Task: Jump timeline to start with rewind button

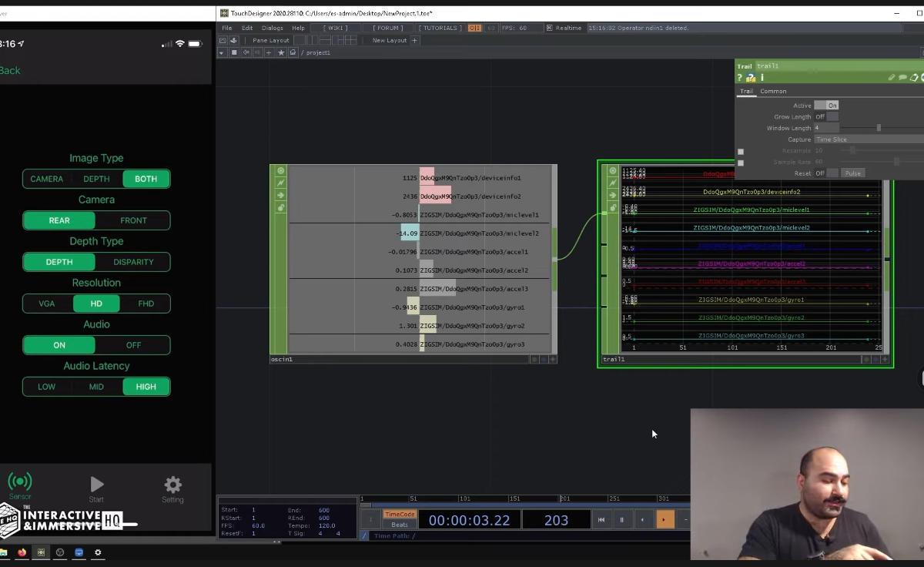Action: coord(601,520)
